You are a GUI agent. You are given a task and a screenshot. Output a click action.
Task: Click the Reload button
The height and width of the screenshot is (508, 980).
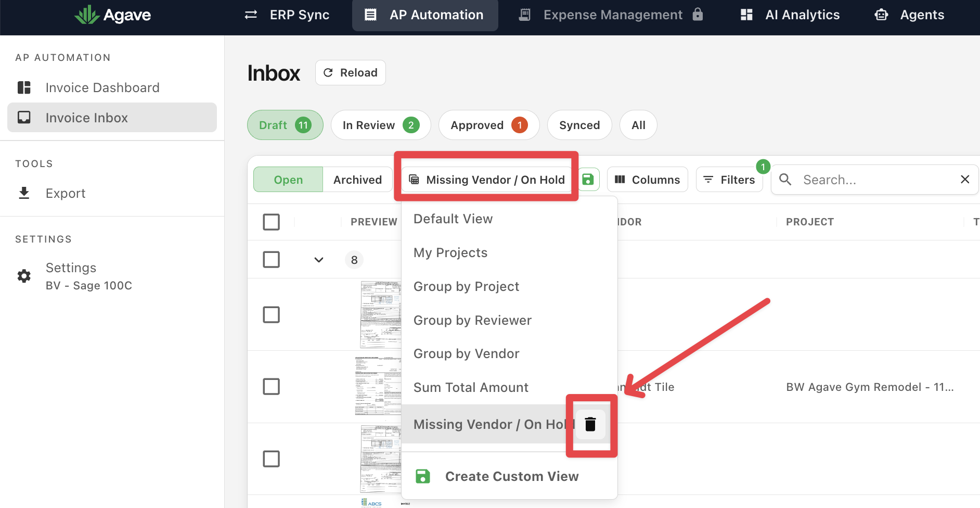[x=351, y=72]
